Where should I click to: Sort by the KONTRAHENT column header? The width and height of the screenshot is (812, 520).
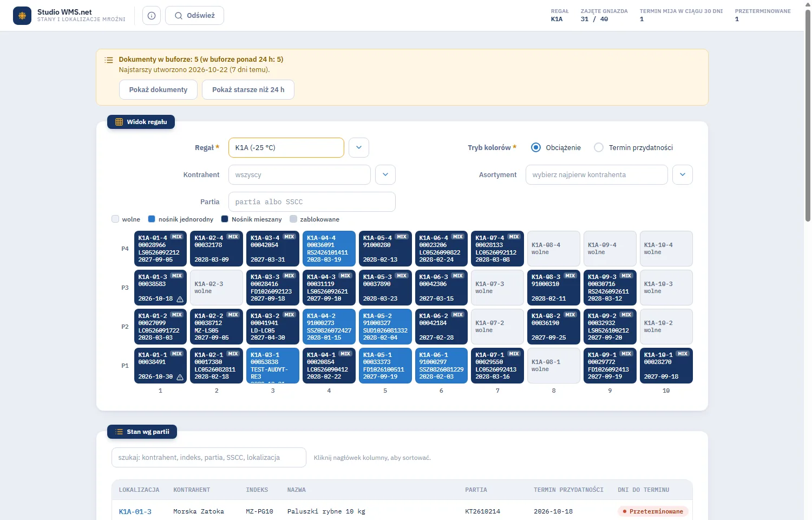click(x=192, y=490)
